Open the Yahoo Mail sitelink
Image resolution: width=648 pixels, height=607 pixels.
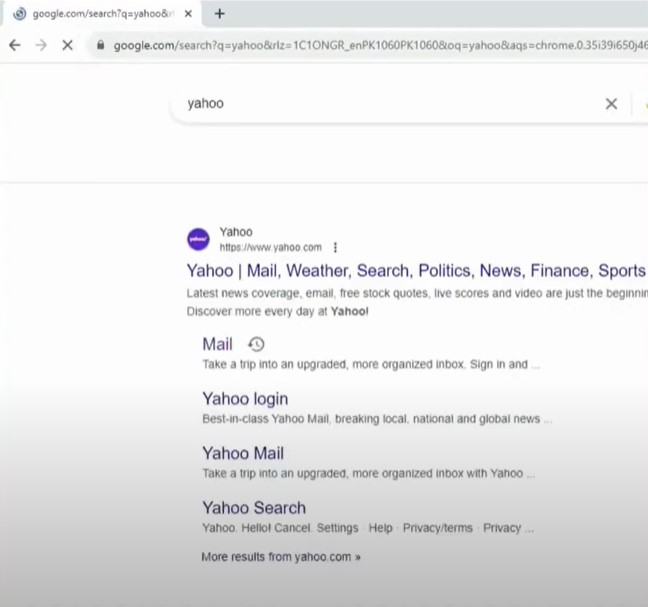pos(243,454)
